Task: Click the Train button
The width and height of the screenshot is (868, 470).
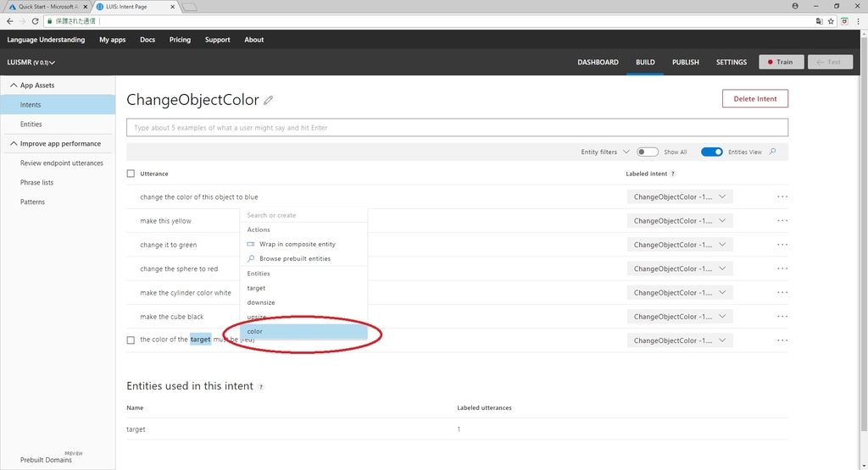Action: (x=781, y=62)
